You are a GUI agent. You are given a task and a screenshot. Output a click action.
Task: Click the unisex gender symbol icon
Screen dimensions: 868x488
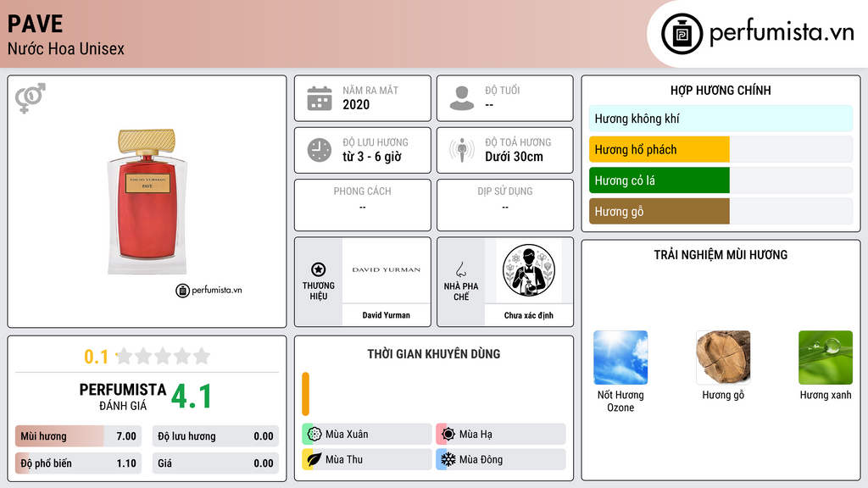(31, 98)
